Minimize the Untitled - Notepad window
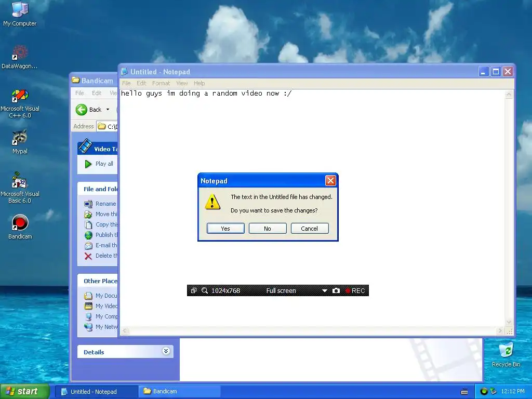Image resolution: width=532 pixels, height=399 pixels. 483,72
